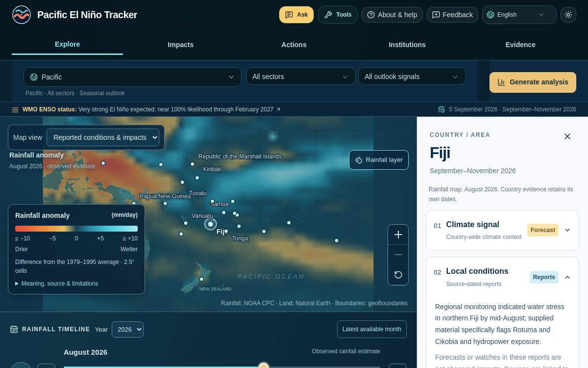This screenshot has width=588, height=368.
Task: Click the Samoa label on the map
Action: click(x=219, y=204)
